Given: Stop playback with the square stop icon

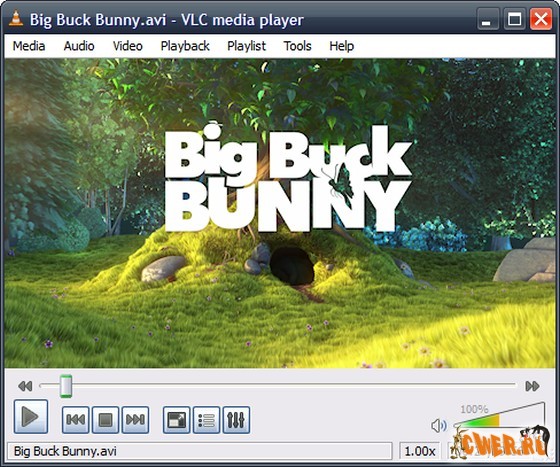Looking at the screenshot, I should (x=105, y=420).
